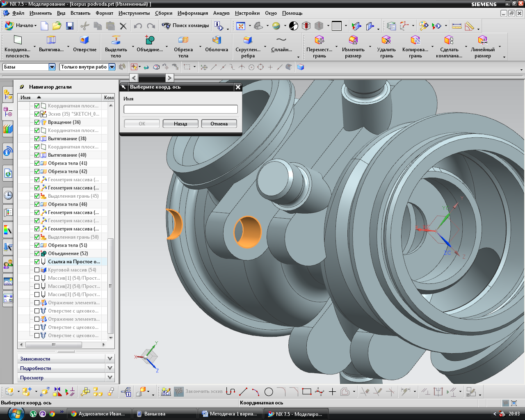Click the Delete Face (Удалить грань) tool
This screenshot has height=420, width=525.
[386, 46]
